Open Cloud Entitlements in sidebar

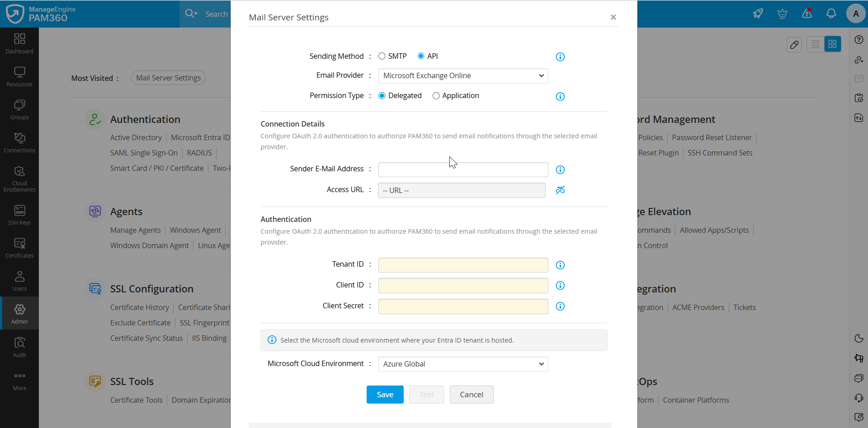tap(19, 179)
